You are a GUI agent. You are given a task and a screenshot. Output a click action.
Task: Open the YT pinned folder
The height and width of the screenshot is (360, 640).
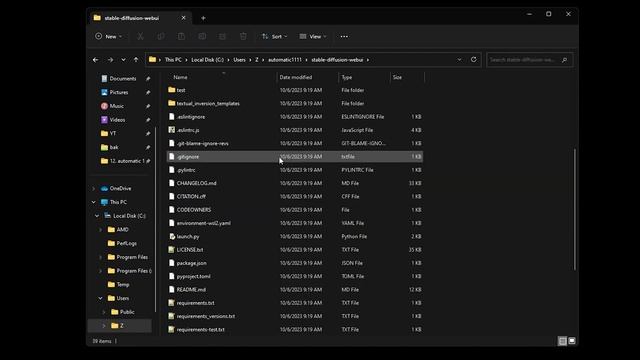pyautogui.click(x=113, y=133)
